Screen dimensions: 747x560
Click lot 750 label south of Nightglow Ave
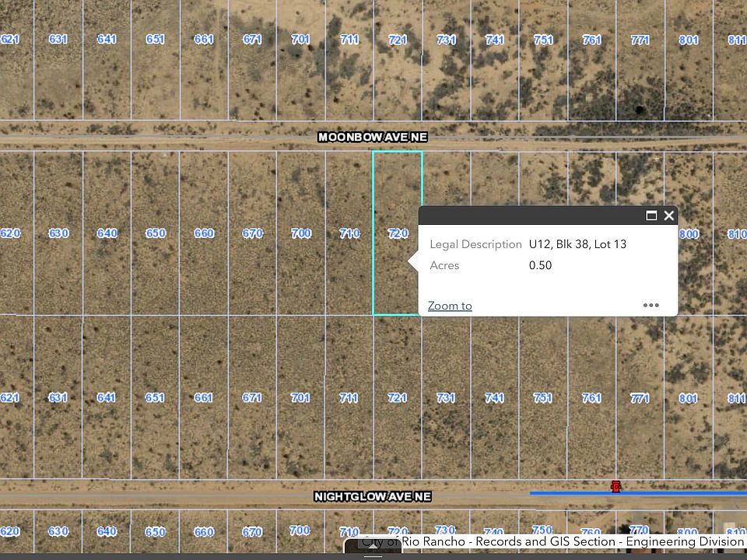542,530
